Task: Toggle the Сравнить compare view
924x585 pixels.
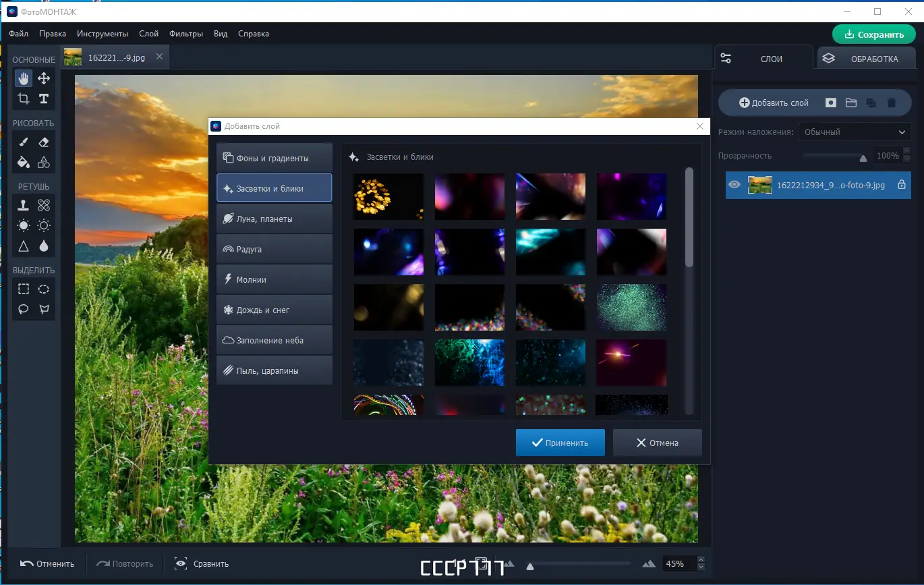Action: click(x=202, y=564)
